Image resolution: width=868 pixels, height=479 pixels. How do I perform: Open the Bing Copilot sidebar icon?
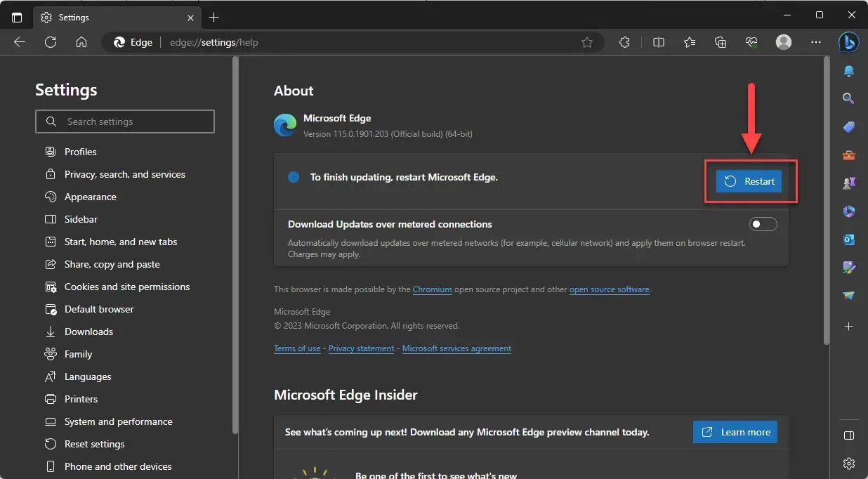(848, 42)
